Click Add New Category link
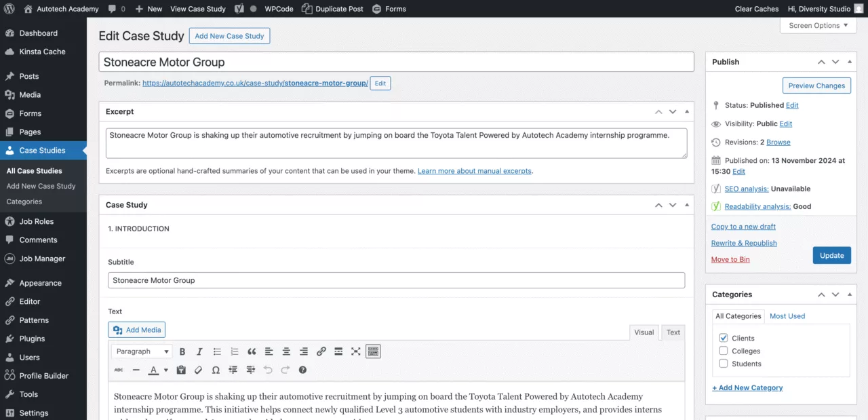This screenshot has width=868, height=420. [747, 388]
